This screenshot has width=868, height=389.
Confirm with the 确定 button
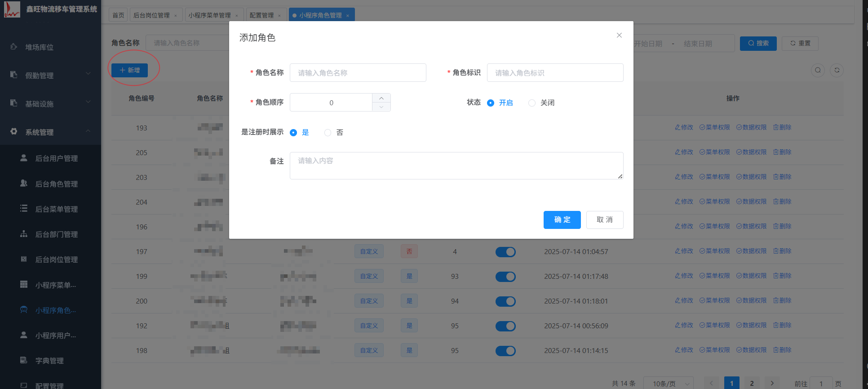[x=562, y=220]
